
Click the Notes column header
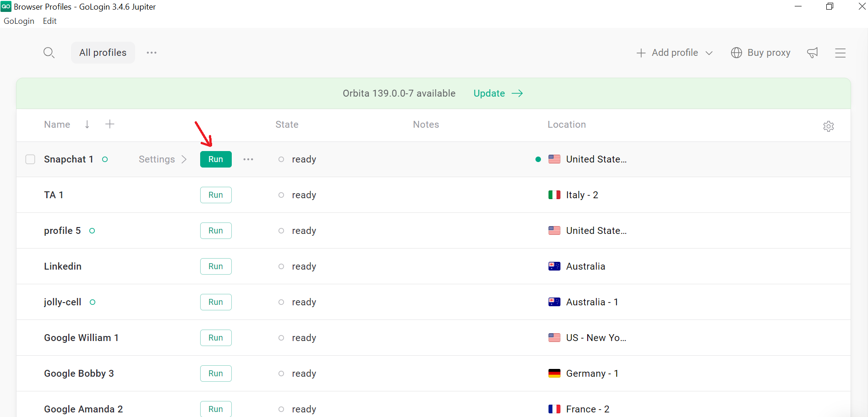pyautogui.click(x=426, y=125)
